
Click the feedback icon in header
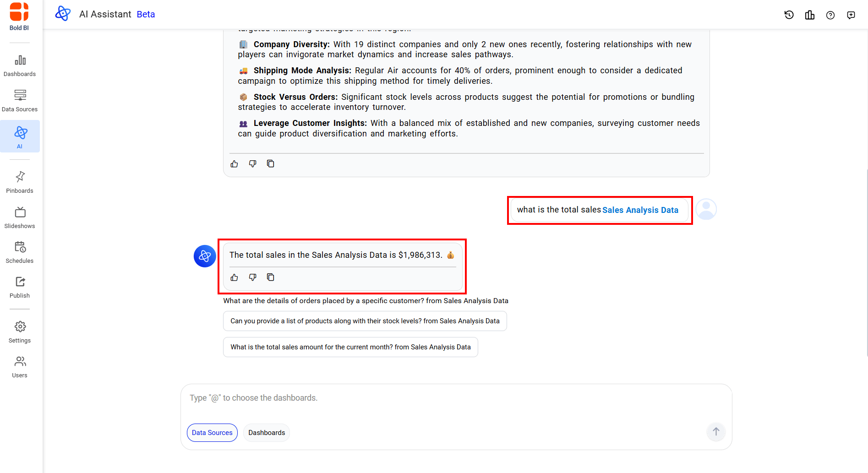pyautogui.click(x=851, y=15)
